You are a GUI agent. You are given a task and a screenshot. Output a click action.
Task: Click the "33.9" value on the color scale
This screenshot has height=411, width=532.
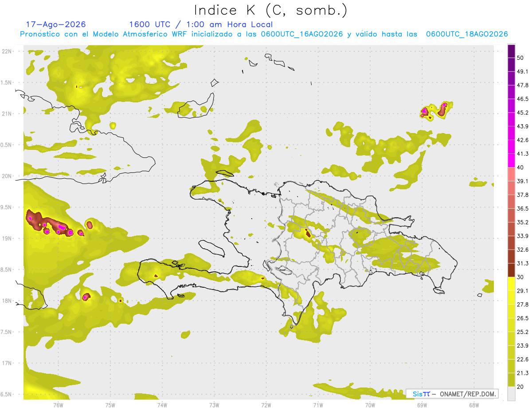523,236
